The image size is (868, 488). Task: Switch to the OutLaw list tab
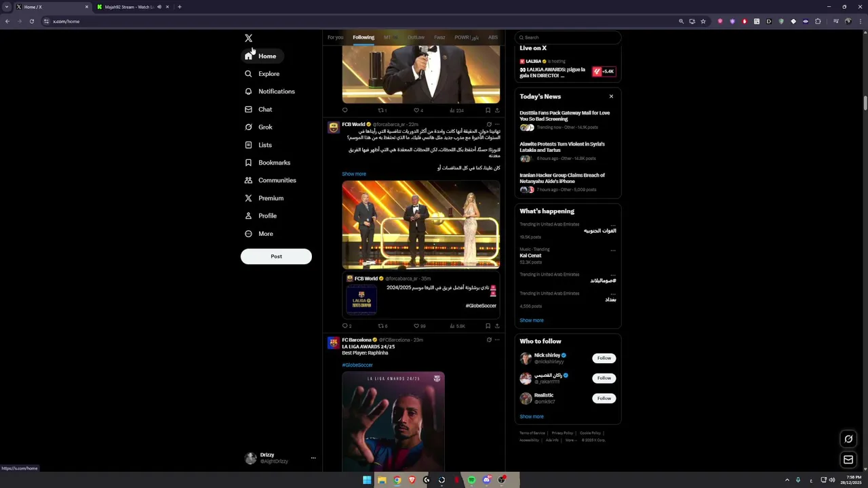[x=416, y=37]
